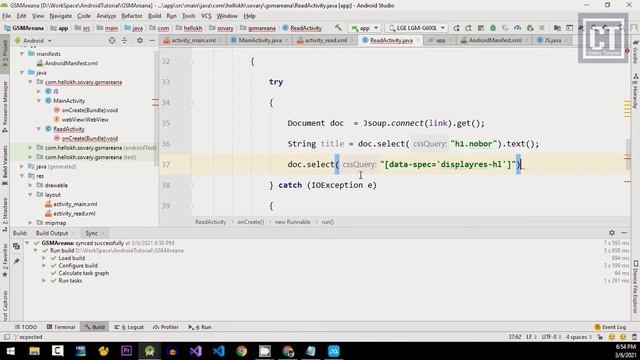Expand the drawable folder
This screenshot has width=640, height=360.
point(30,185)
